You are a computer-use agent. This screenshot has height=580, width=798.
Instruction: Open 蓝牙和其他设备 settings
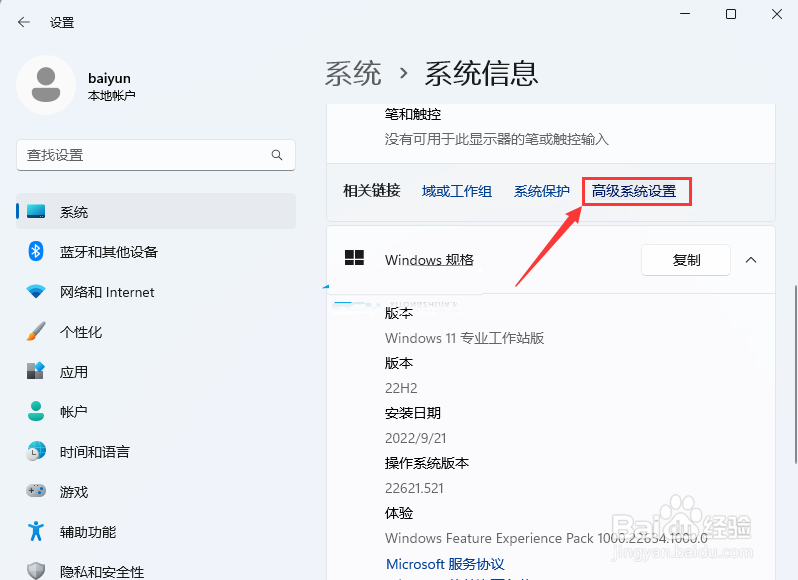[156, 251]
